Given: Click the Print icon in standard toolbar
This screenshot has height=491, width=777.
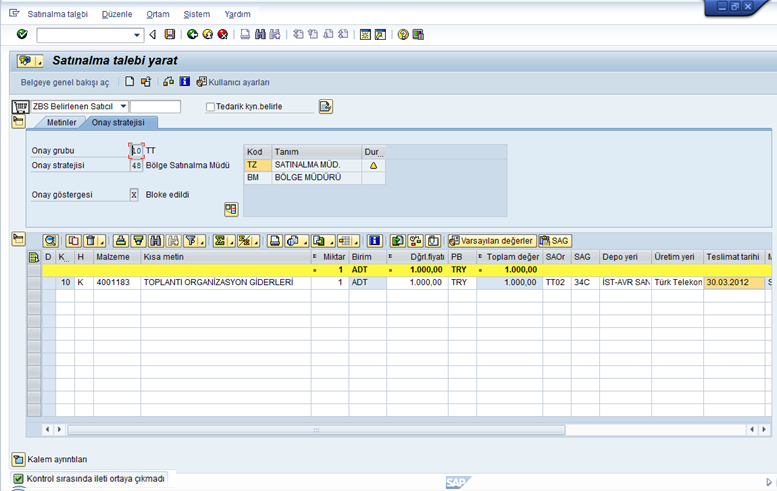Looking at the screenshot, I should click(245, 34).
